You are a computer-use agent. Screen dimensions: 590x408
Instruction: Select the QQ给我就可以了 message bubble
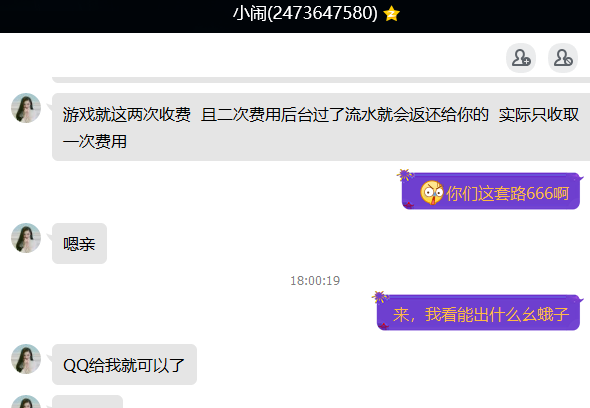pos(125,364)
